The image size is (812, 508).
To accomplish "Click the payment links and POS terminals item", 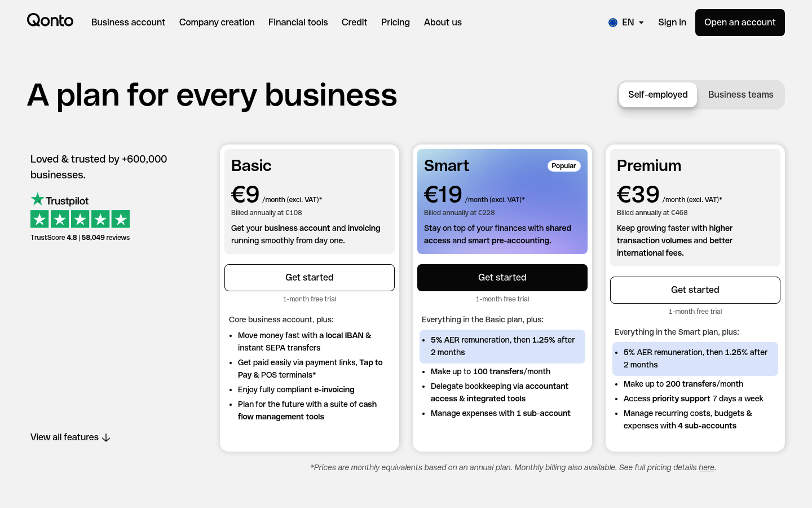I will coord(310,369).
